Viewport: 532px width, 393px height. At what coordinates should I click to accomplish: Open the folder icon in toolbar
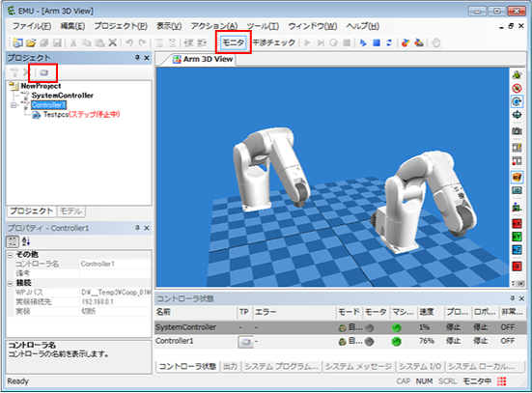(x=31, y=42)
